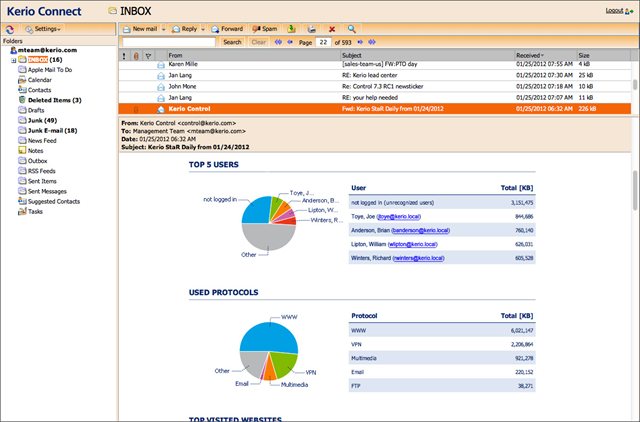Sort messages by Subject column
This screenshot has width=640, height=422.
427,56
